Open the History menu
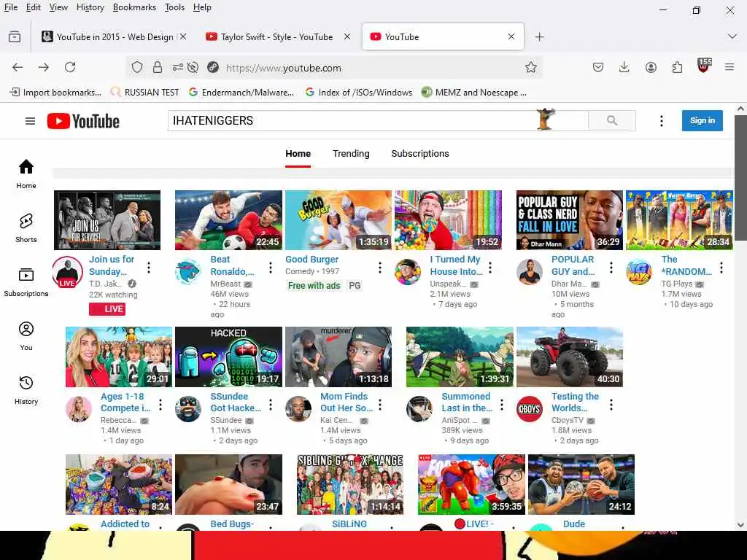The image size is (747, 560). (90, 7)
